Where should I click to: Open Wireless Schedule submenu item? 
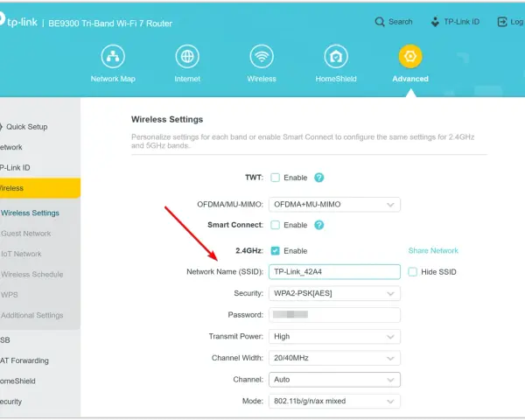pos(32,274)
